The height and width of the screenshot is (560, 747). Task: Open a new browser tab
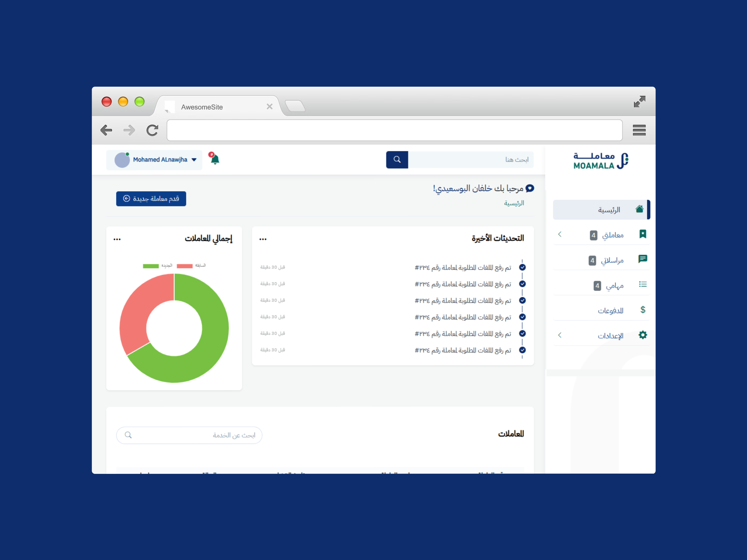[x=295, y=106]
